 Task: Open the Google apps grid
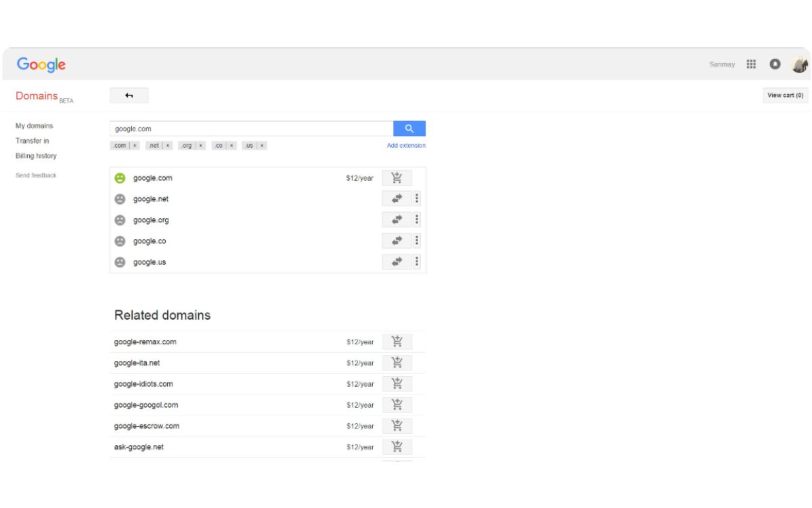point(751,64)
